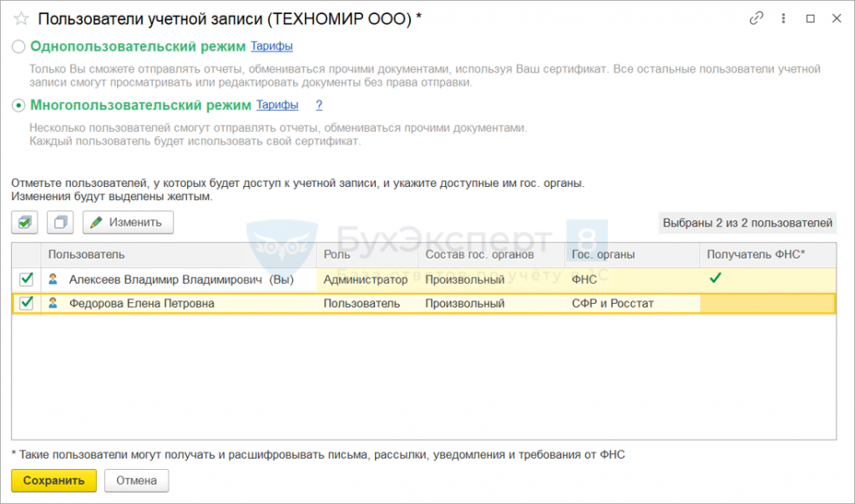The image size is (855, 504).
Task: Toggle checkbox for Федорова Елена Петровна
Action: (x=26, y=303)
